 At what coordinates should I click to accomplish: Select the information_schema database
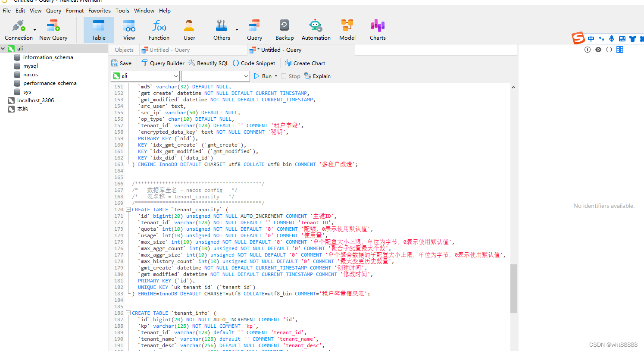pos(48,57)
